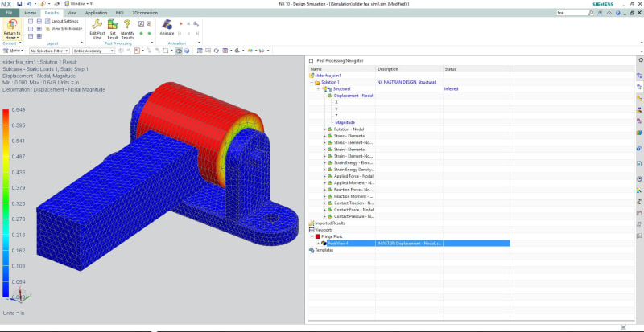Click the search magnifier icon
644x332 pixels.
591,13
